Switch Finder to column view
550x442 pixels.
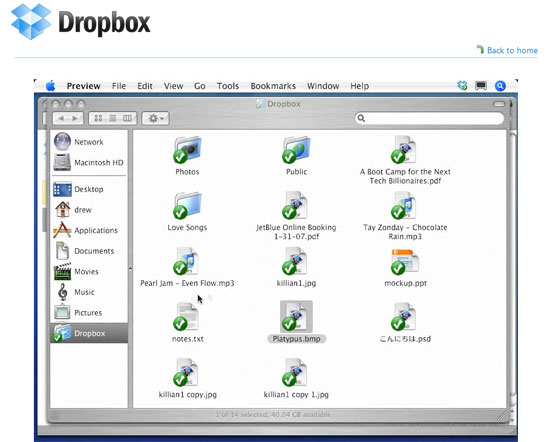[x=127, y=118]
